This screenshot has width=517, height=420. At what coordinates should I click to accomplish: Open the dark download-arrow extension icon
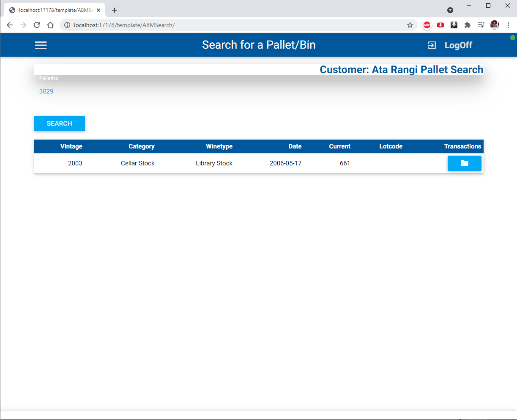coord(454,25)
